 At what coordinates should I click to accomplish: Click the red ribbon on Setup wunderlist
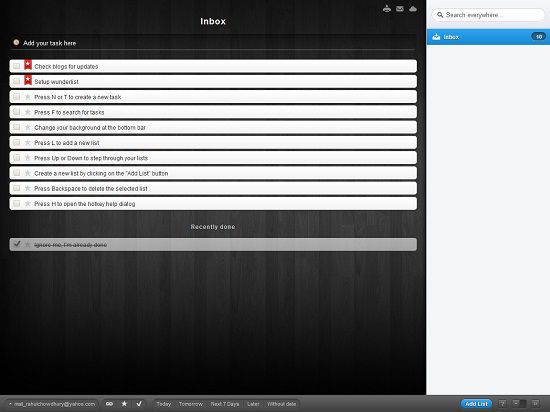(x=28, y=80)
